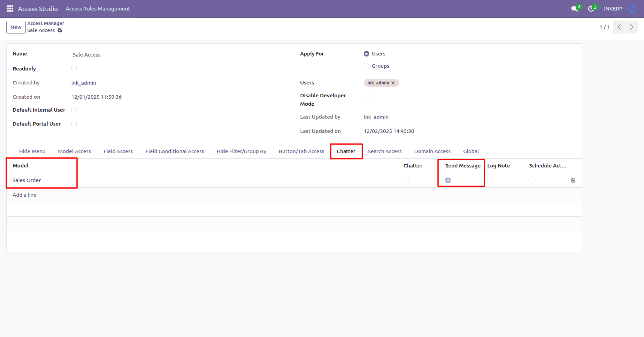The height and width of the screenshot is (337, 644).
Task: Open the Domain Access tab
Action: pos(432,151)
